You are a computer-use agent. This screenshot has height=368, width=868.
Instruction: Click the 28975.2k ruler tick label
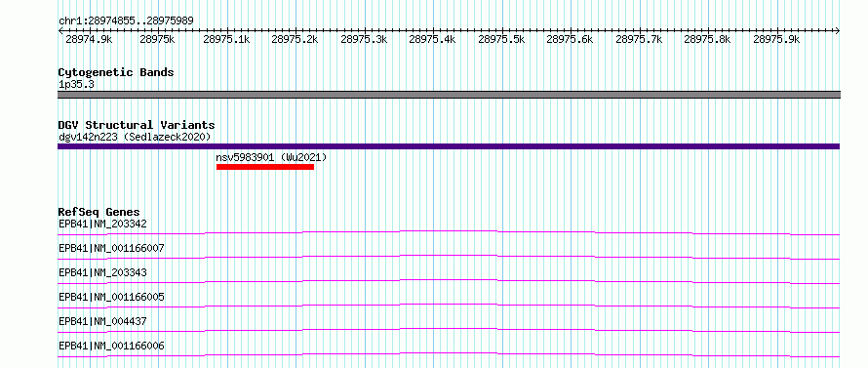pyautogui.click(x=296, y=40)
